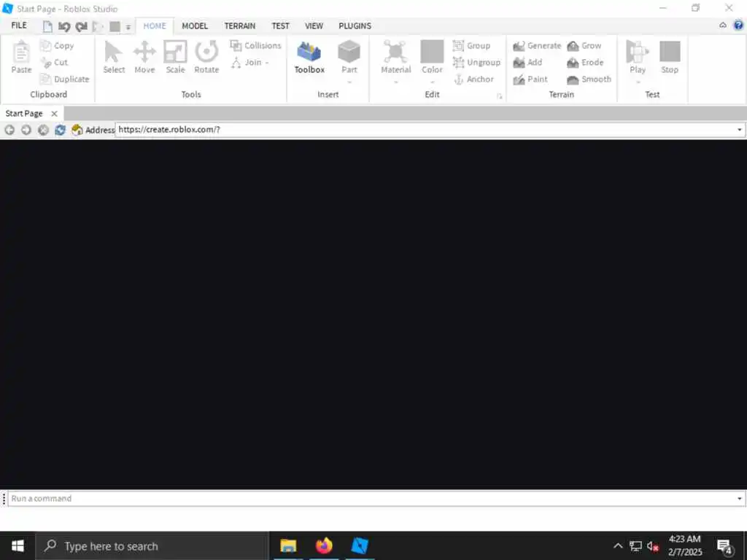Click the browser Forward arrow
The image size is (747, 560).
pos(26,130)
